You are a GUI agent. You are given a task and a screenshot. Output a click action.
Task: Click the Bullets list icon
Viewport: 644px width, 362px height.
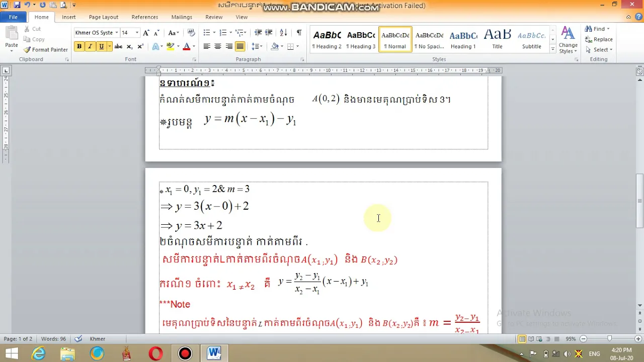[x=206, y=33]
